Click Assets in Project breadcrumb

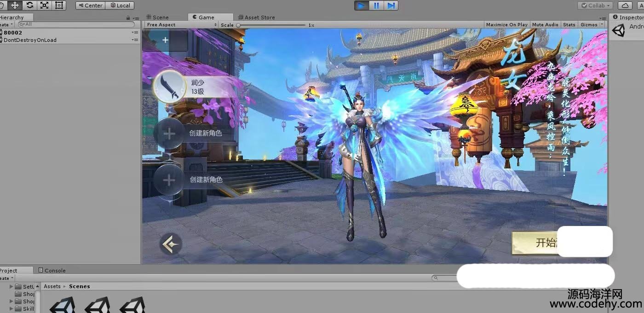tap(52, 286)
